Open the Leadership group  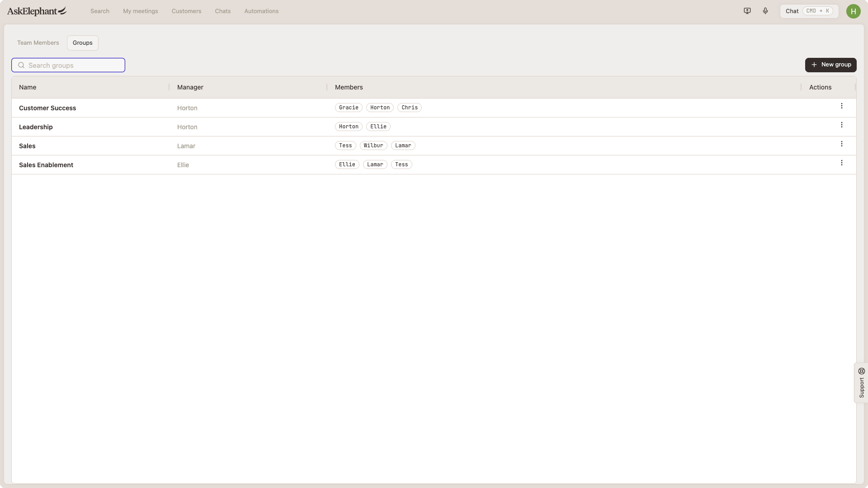[36, 127]
